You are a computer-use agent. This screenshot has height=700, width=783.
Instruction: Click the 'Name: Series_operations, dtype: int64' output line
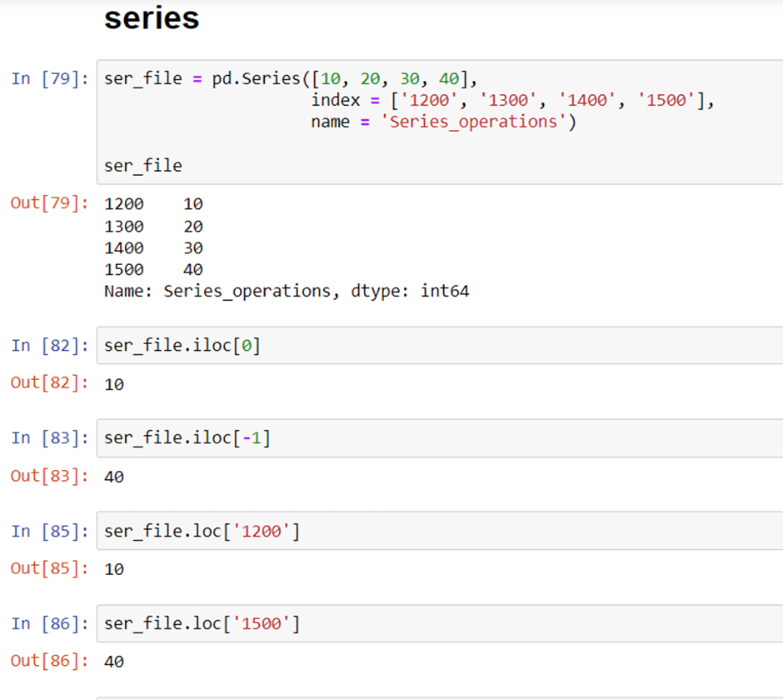coord(287,291)
